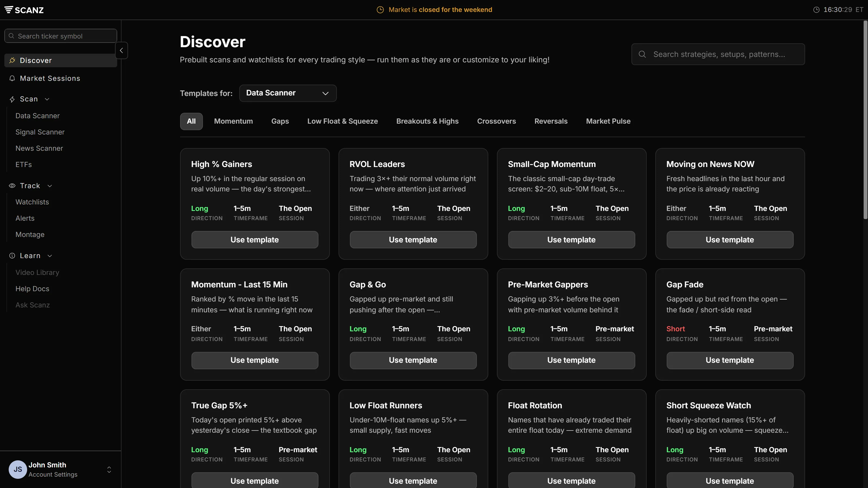Open Watchlists in sidebar

pyautogui.click(x=32, y=202)
